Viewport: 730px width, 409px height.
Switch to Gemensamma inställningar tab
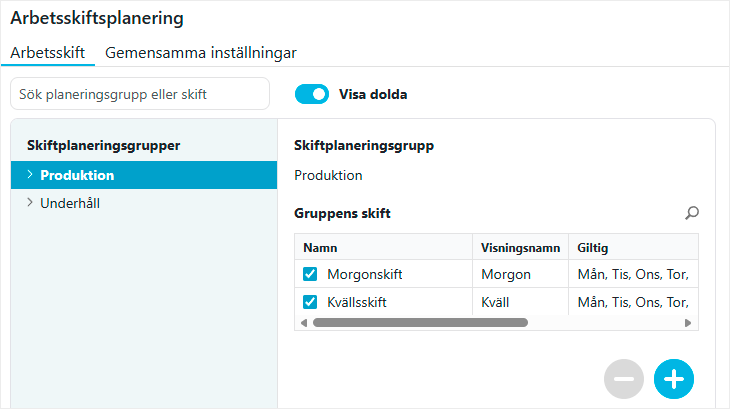tap(201, 52)
